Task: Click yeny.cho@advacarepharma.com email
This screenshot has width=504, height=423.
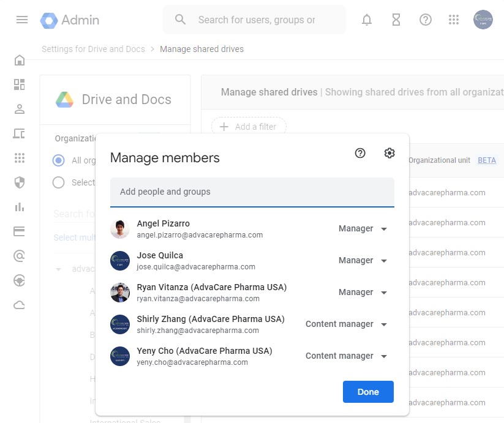Action: coord(192,362)
